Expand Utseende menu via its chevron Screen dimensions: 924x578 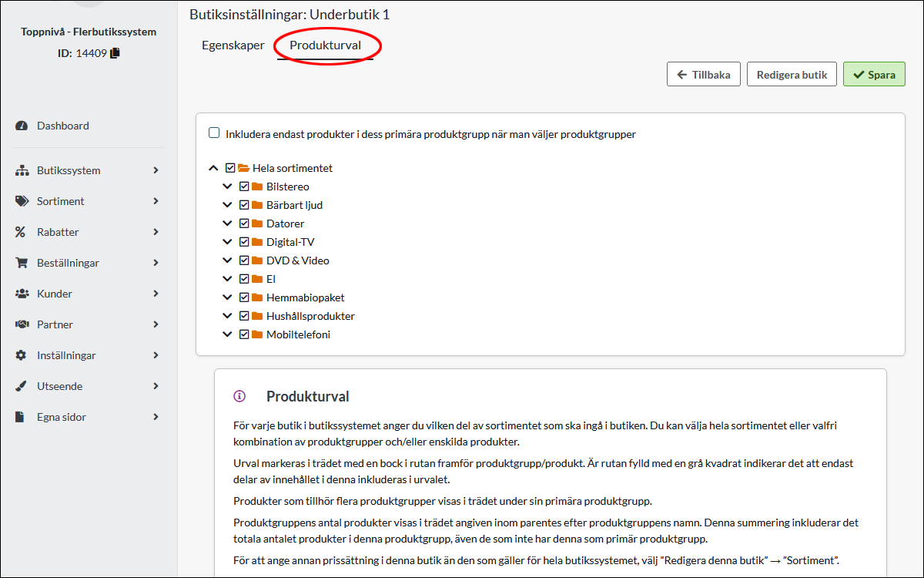pyautogui.click(x=156, y=386)
